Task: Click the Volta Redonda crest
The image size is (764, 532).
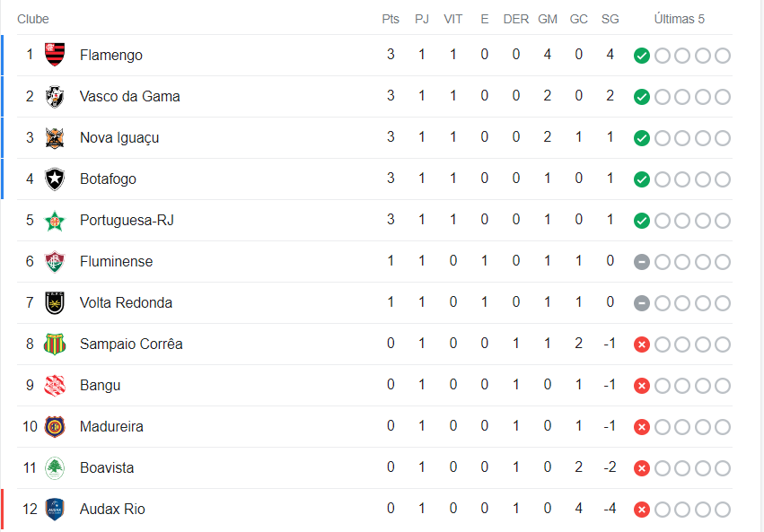Action: click(55, 302)
